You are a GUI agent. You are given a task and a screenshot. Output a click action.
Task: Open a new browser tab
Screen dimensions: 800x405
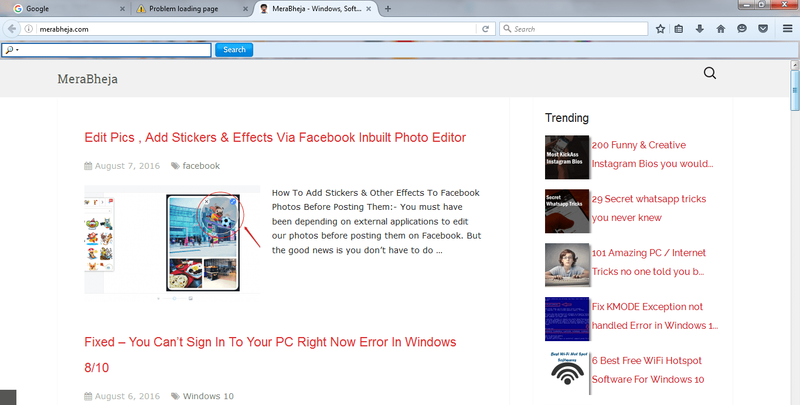point(388,9)
